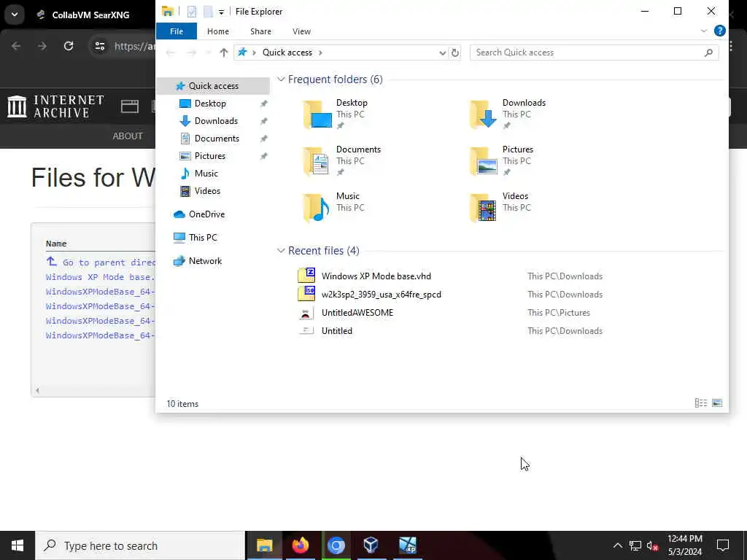This screenshot has height=560, width=747.
Task: Sort by the Name column header in browser
Action: [56, 244]
